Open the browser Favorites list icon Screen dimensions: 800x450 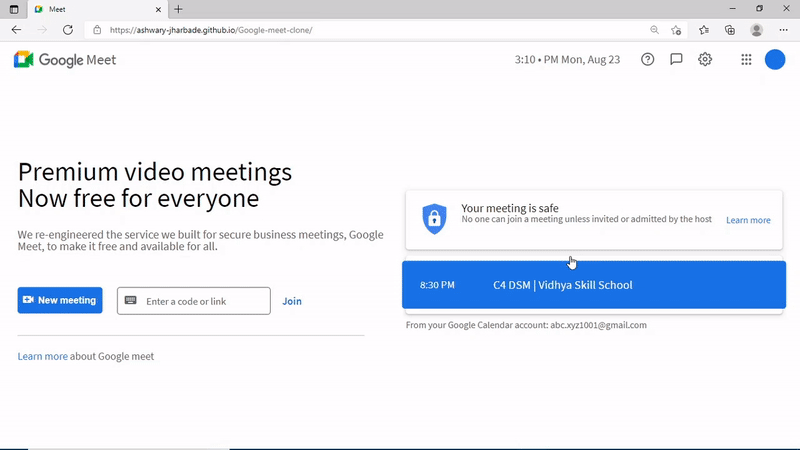[704, 30]
